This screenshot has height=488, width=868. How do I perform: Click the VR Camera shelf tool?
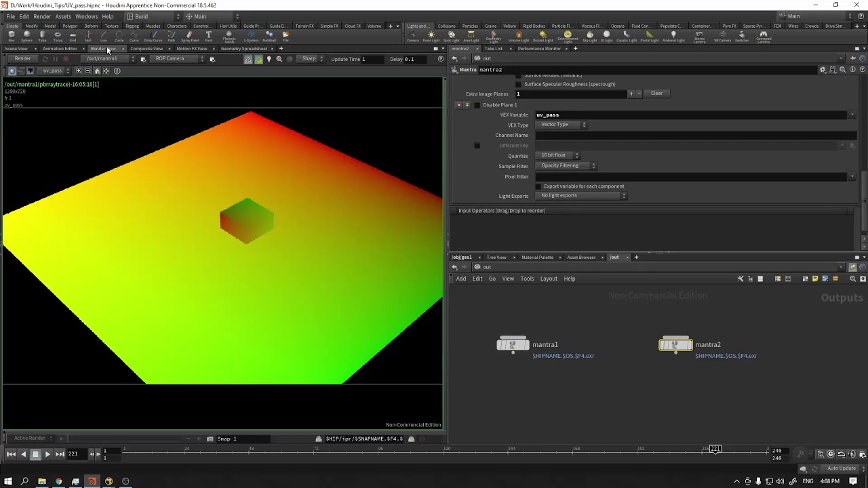[x=722, y=36]
